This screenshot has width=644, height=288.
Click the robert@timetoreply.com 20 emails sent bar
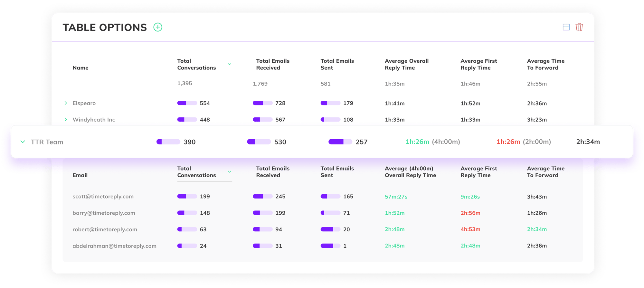point(330,229)
